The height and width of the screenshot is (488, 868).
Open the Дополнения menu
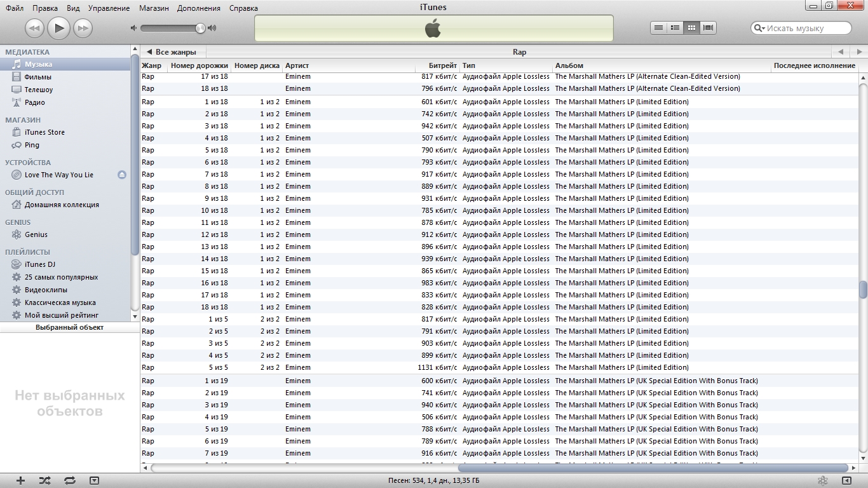tap(199, 8)
